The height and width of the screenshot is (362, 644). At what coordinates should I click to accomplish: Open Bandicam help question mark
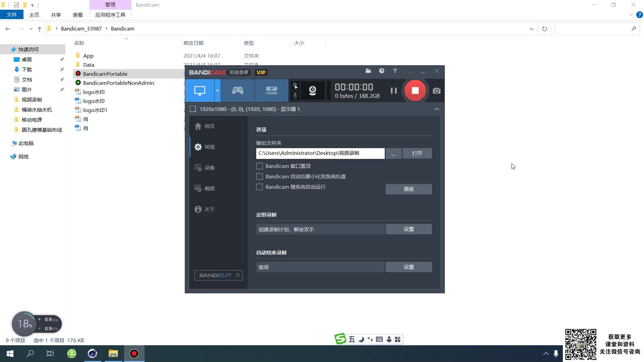tap(395, 71)
